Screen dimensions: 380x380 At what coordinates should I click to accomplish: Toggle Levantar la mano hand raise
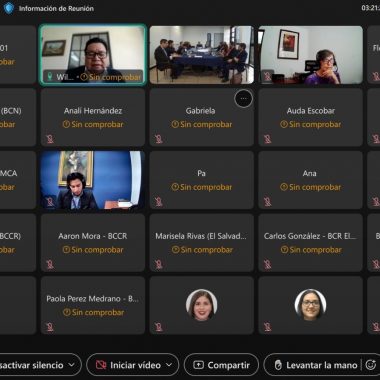[315, 365]
